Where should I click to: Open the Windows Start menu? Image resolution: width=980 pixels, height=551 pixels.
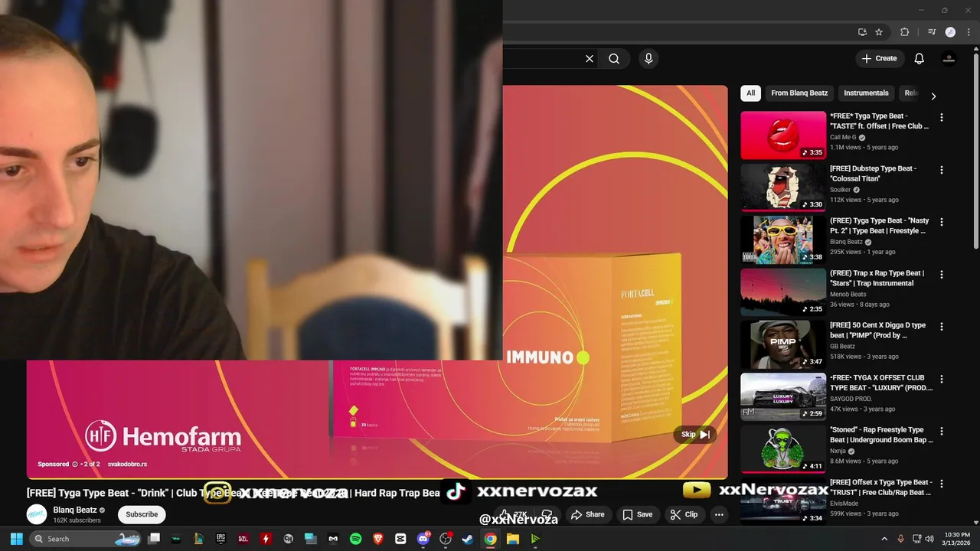(16, 539)
